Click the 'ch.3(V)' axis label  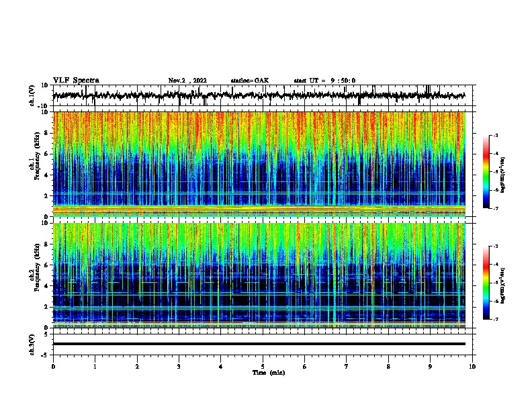(32, 345)
